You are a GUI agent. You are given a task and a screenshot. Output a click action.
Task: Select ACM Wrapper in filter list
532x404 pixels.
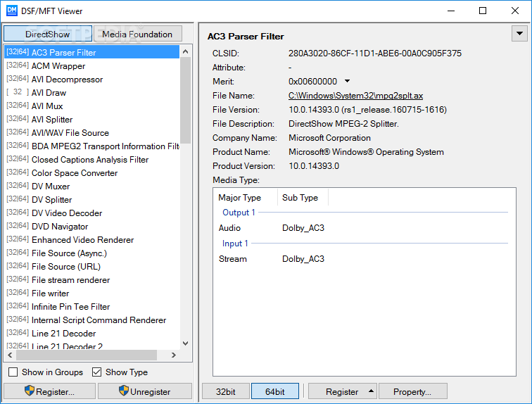[91, 65]
